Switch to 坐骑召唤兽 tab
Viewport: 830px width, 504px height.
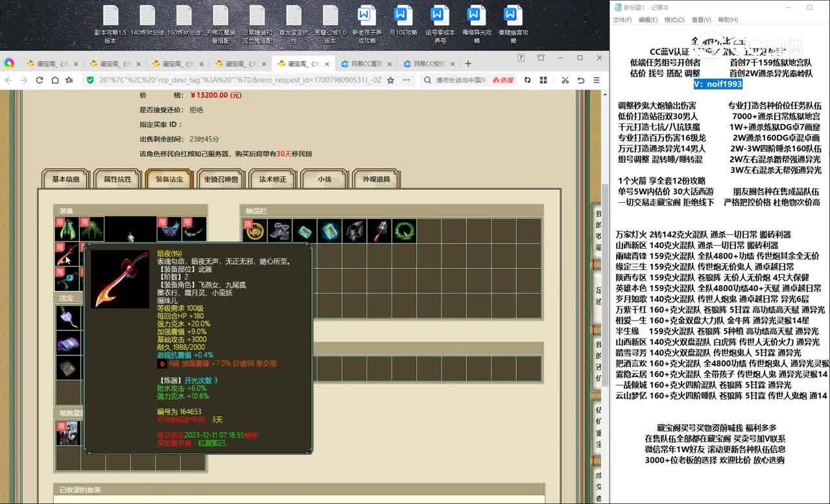[221, 179]
